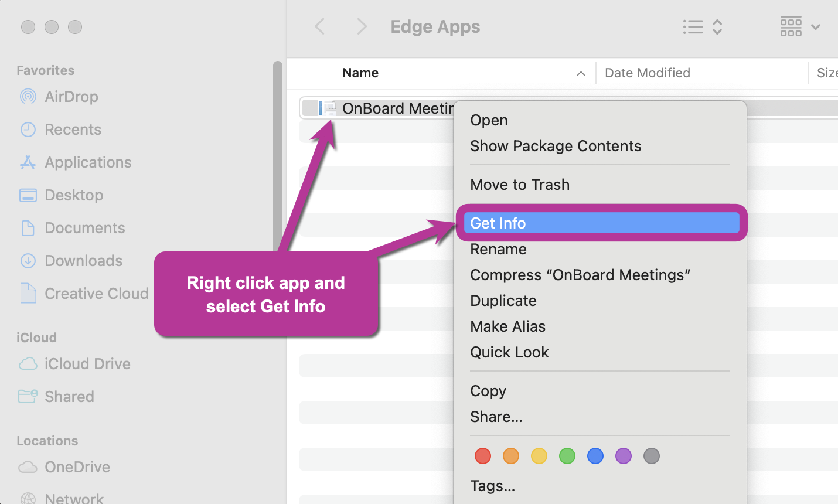Click the Date Modified column header
Image resolution: width=838 pixels, height=504 pixels.
(647, 73)
